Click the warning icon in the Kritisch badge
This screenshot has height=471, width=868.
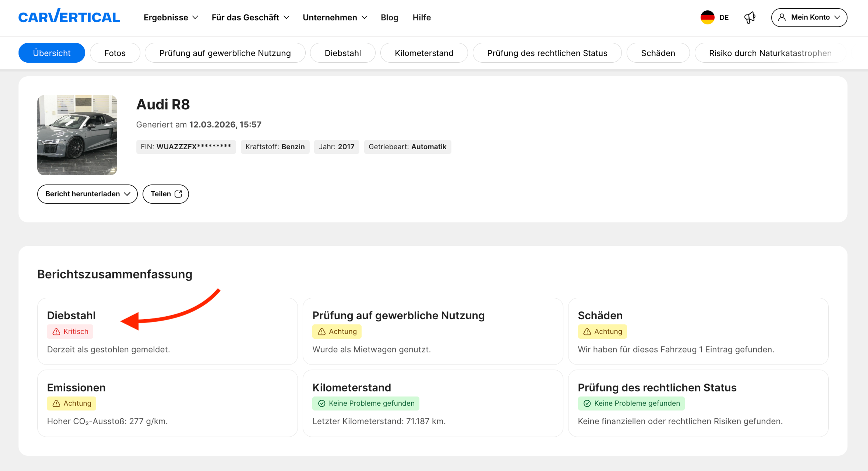point(56,332)
